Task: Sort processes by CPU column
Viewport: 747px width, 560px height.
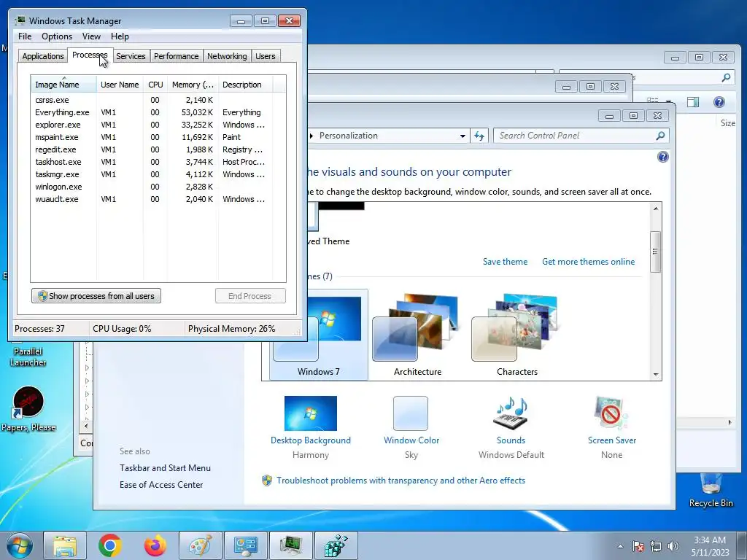Action: click(155, 85)
